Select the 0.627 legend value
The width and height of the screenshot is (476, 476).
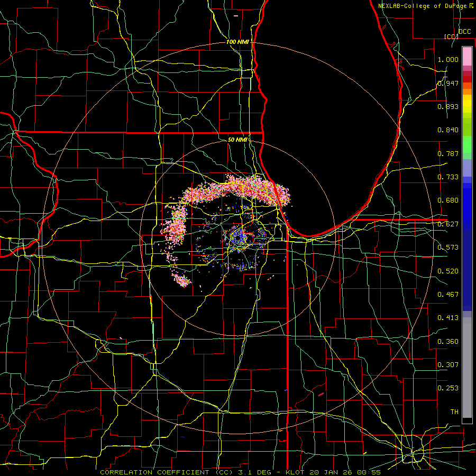tap(448, 224)
